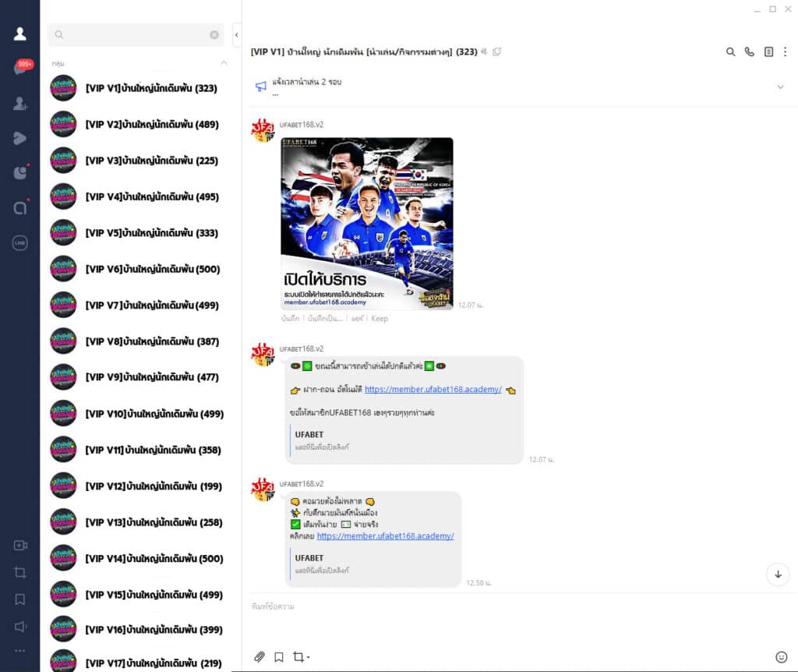Select the [VIP V7] group chat (499)
Viewport: 798px width, 672px height.
tap(139, 305)
